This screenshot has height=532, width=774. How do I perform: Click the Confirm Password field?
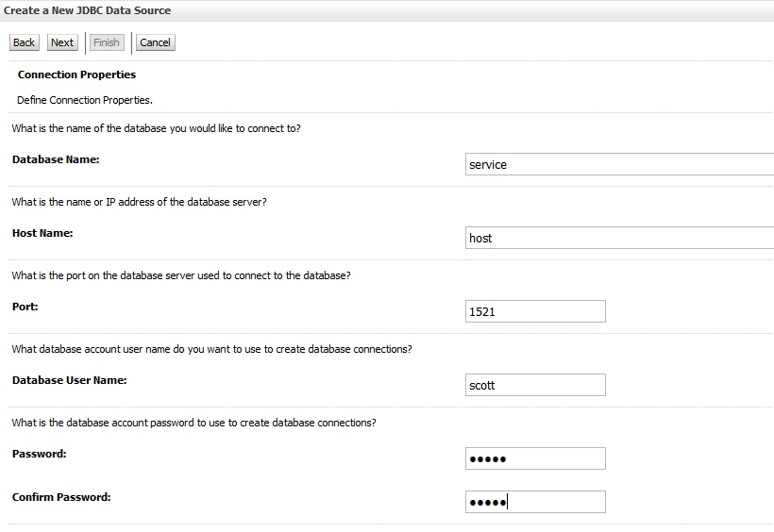click(535, 502)
